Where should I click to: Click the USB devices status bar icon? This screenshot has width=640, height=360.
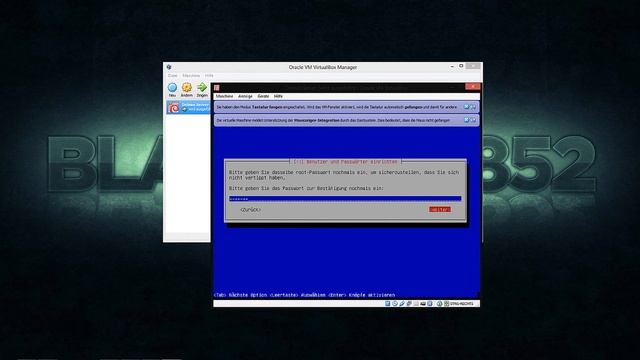(402, 304)
